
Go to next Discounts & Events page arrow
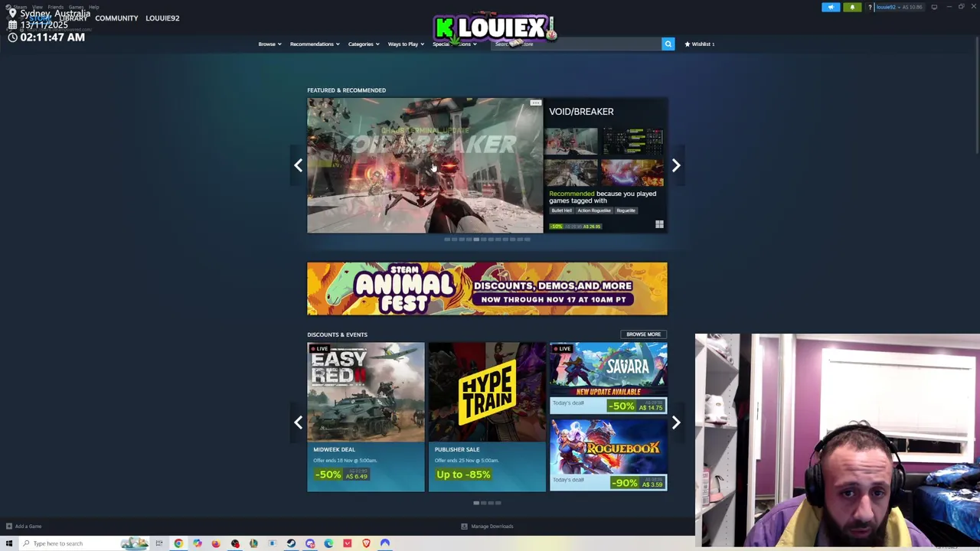click(x=676, y=422)
